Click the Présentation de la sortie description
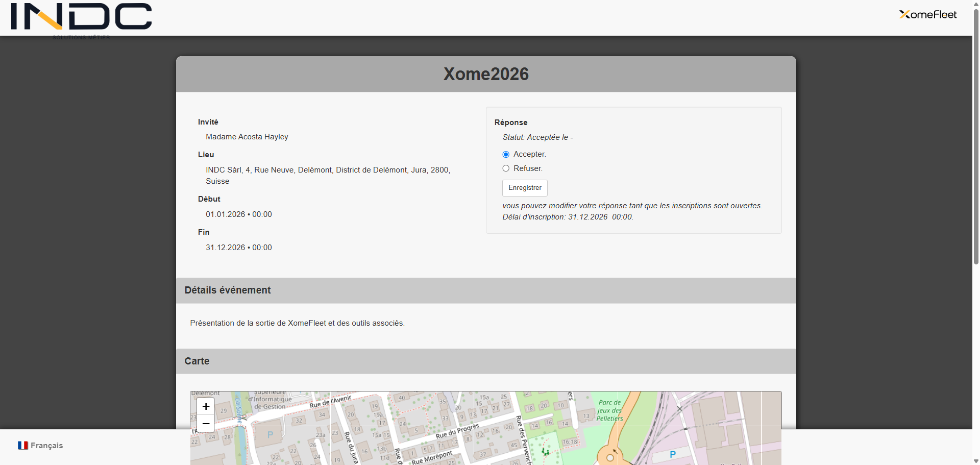980x465 pixels. pos(297,323)
